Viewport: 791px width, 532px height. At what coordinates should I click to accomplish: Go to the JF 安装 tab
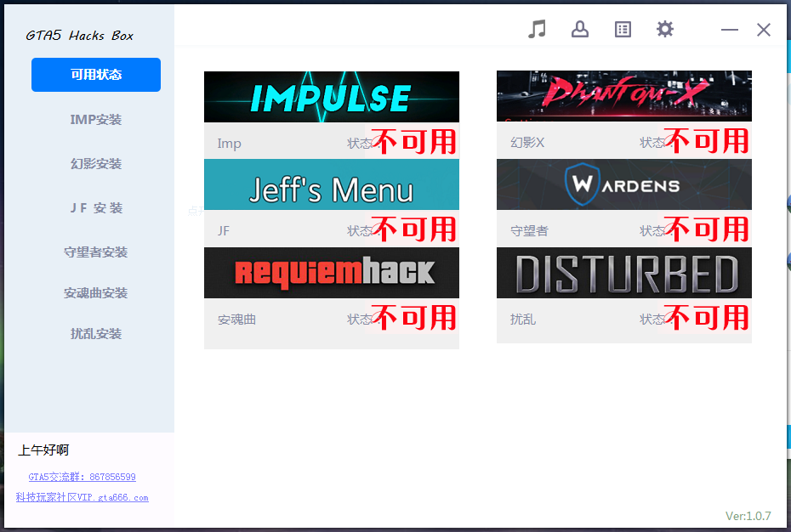96,208
